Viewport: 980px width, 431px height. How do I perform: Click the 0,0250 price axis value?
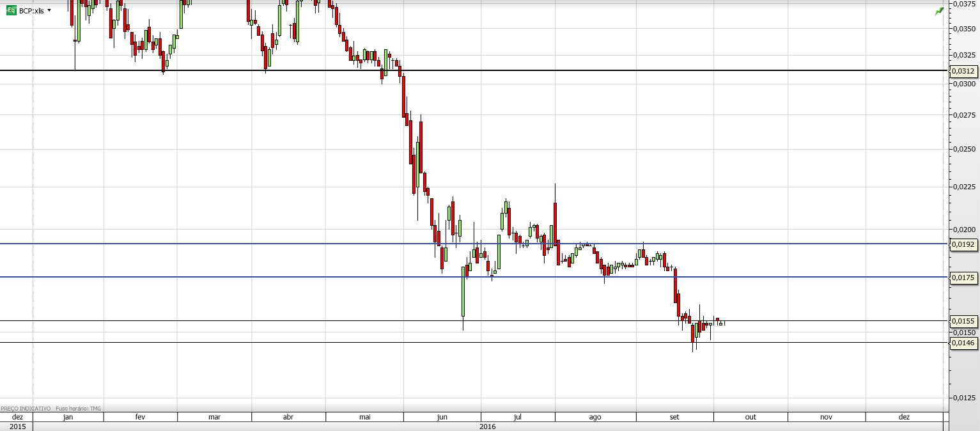[x=964, y=149]
